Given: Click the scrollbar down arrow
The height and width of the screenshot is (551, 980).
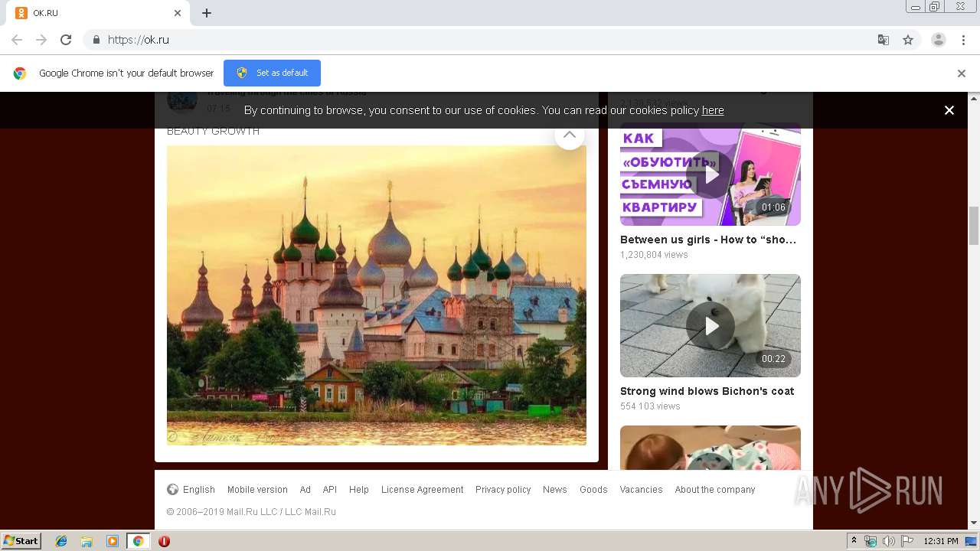Looking at the screenshot, I should [x=974, y=524].
